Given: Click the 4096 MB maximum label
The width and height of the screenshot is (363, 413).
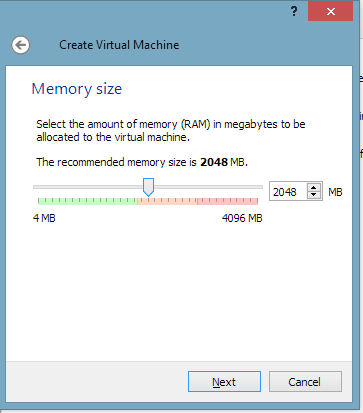Looking at the screenshot, I should (242, 218).
